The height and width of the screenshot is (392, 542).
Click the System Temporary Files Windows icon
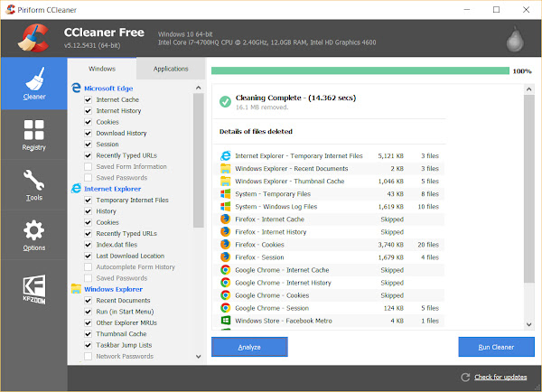225,194
